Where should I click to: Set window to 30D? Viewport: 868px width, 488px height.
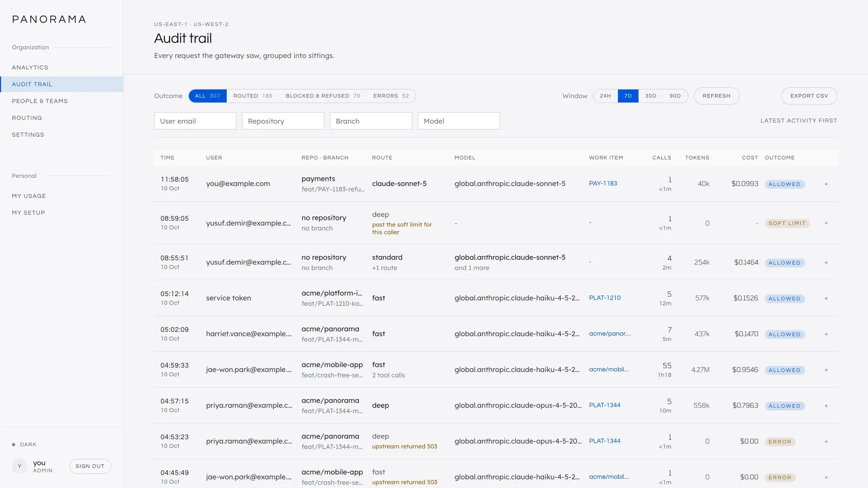651,96
